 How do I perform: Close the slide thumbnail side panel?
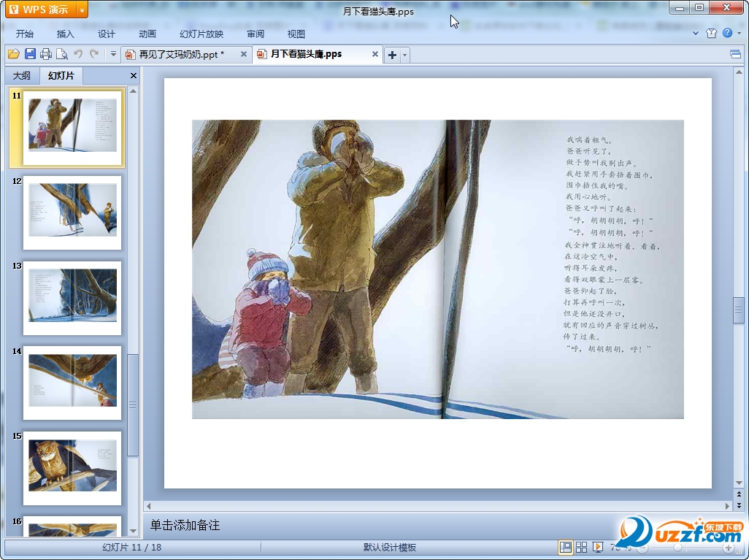pos(134,75)
